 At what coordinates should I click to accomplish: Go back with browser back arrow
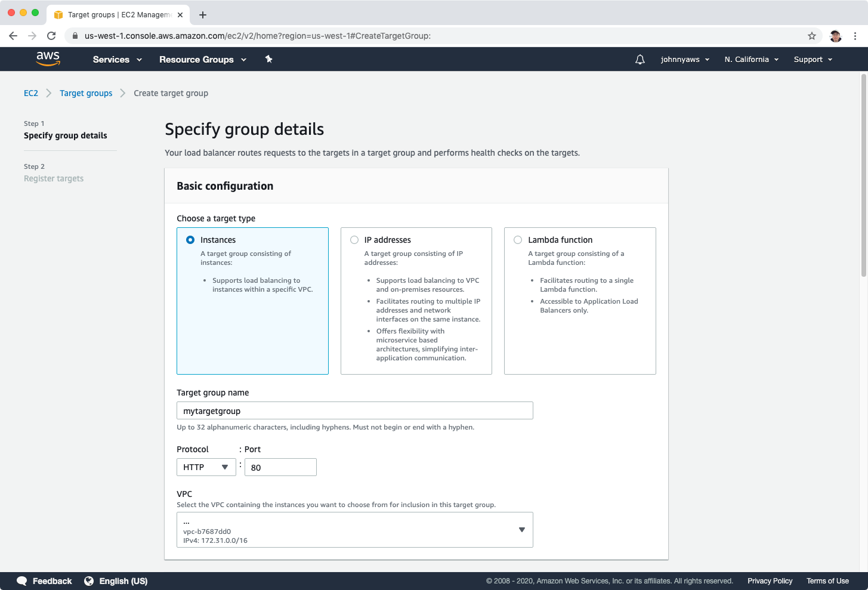13,36
